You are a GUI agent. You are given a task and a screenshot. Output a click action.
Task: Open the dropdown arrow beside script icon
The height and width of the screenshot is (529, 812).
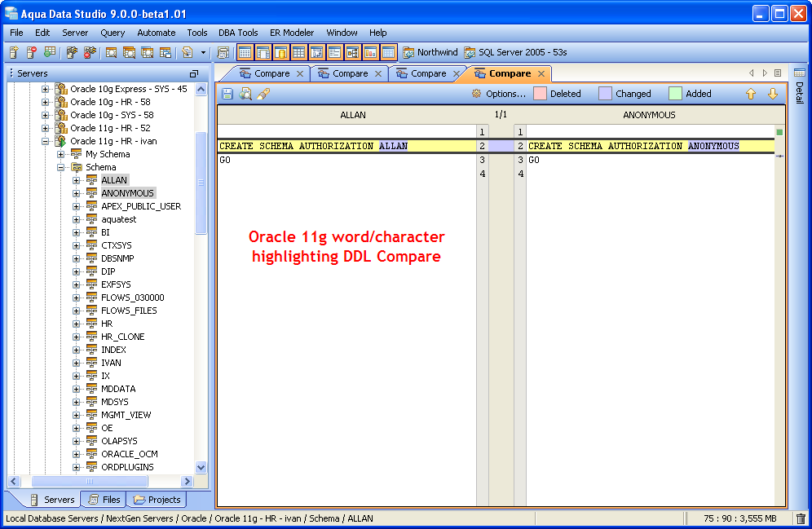pos(203,52)
